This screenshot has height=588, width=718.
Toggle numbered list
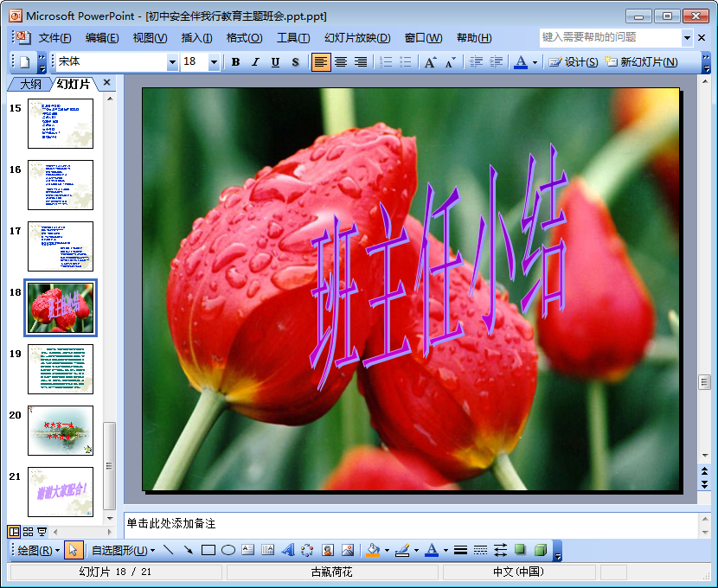(386, 61)
